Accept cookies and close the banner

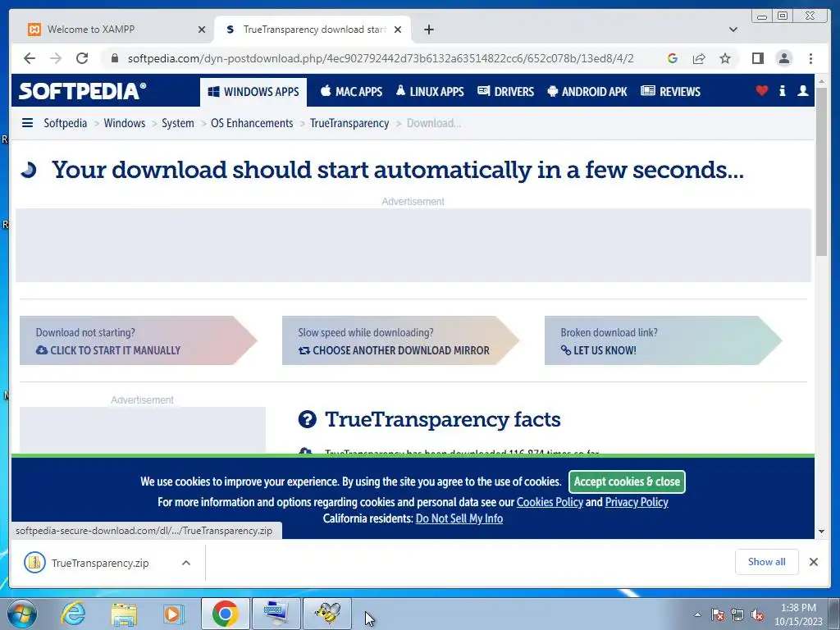[x=627, y=482]
